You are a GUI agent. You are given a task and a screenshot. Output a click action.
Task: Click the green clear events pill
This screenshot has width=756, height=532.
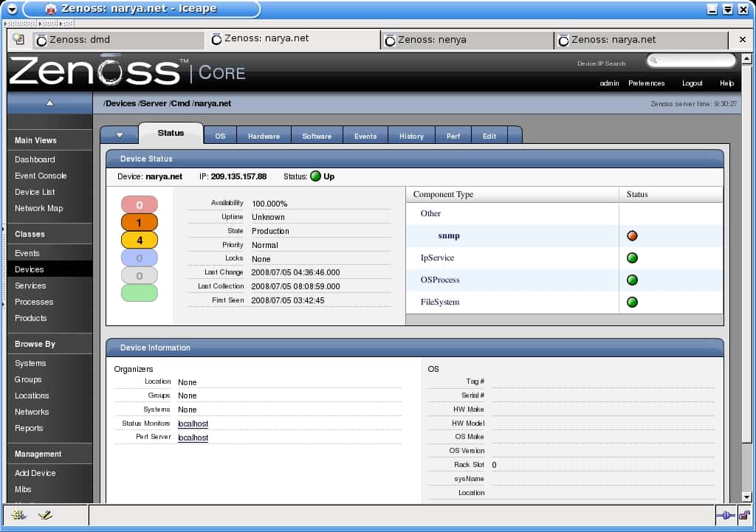pos(140,293)
